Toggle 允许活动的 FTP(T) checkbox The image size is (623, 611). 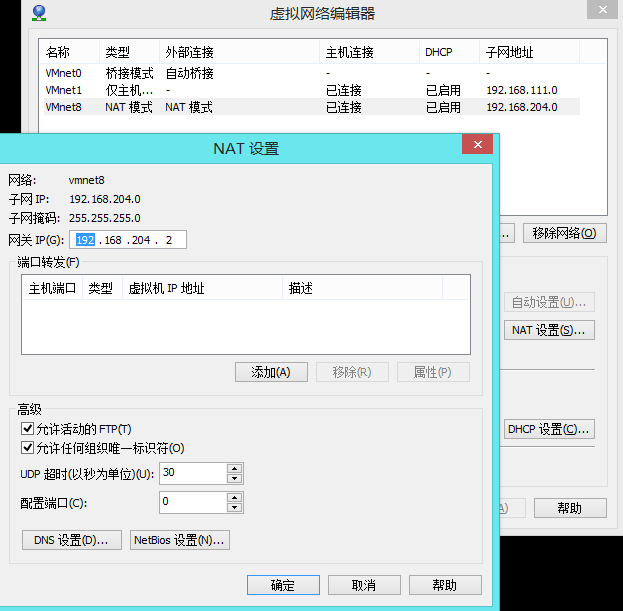(x=27, y=429)
